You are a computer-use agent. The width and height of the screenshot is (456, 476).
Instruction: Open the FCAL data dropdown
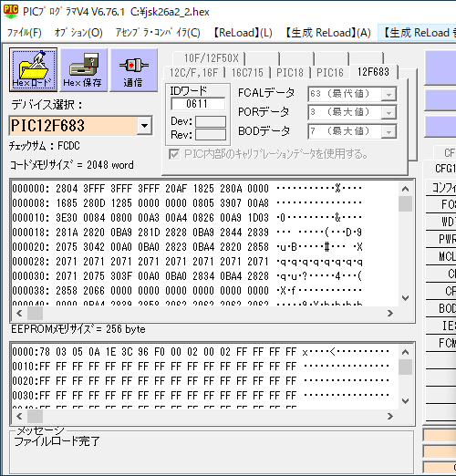pyautogui.click(x=389, y=94)
